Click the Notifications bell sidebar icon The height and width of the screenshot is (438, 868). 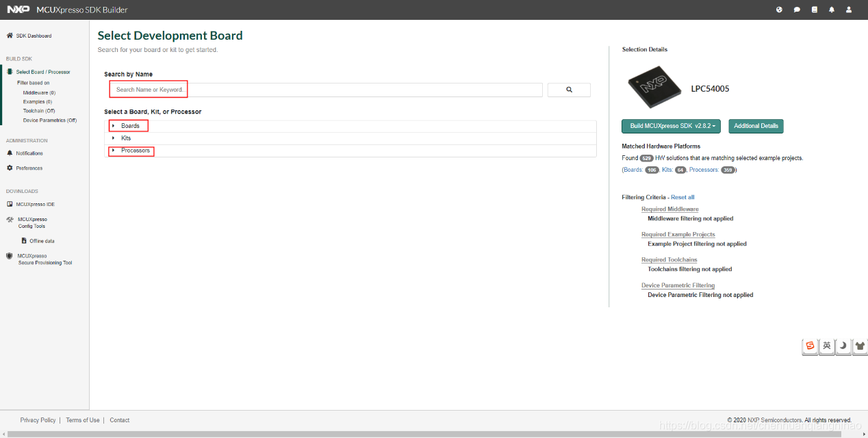pos(10,153)
